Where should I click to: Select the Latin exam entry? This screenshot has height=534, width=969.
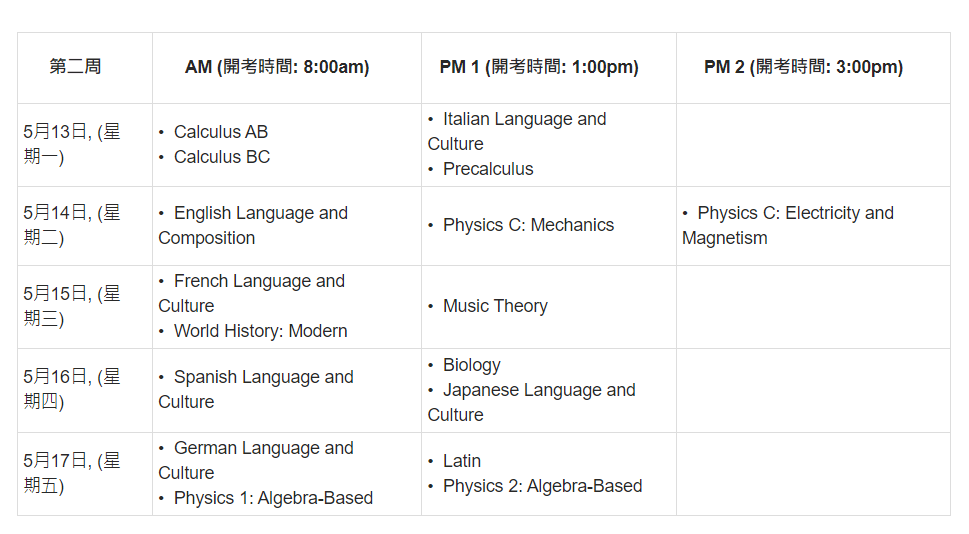click(x=461, y=461)
